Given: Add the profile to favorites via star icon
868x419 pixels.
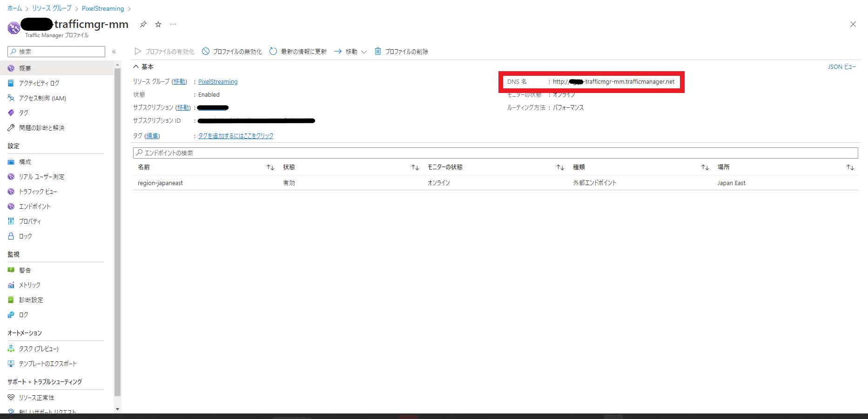Looking at the screenshot, I should coord(158,24).
